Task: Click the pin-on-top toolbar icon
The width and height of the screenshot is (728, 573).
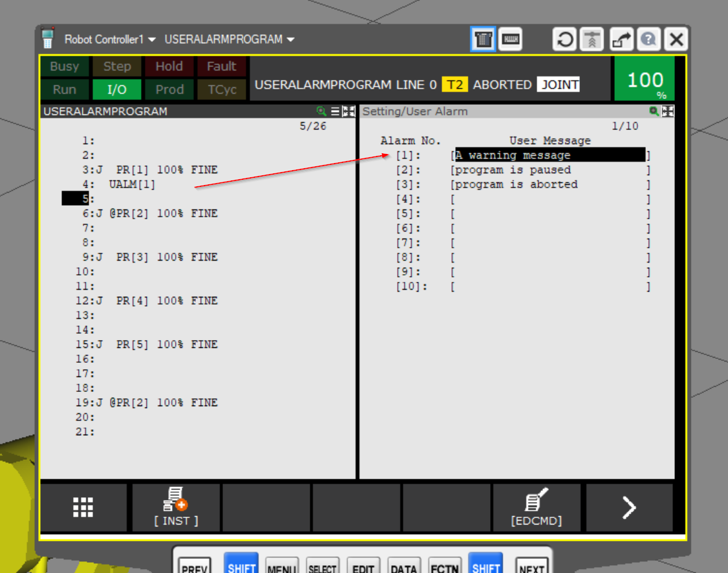Action: [x=592, y=39]
